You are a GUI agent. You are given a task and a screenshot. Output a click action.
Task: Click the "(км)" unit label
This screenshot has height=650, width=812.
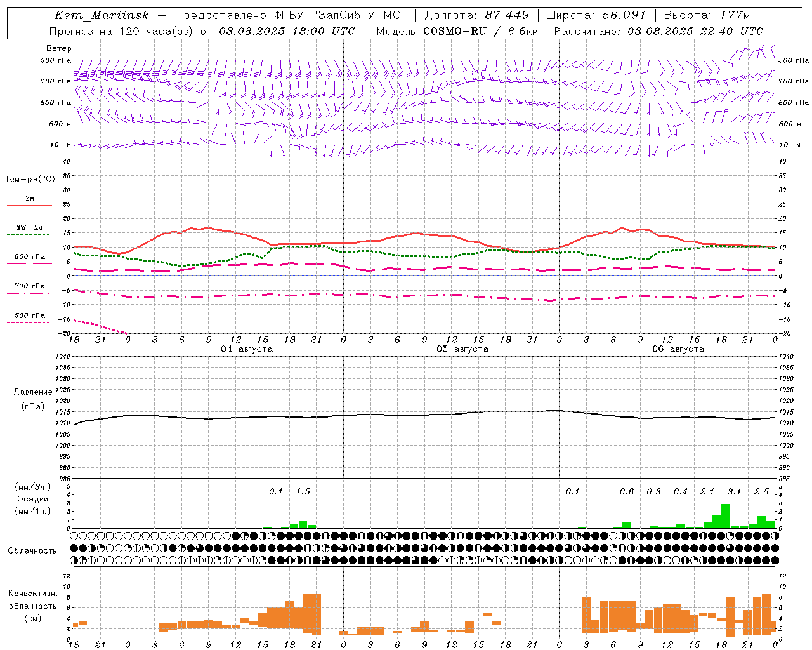[32, 618]
